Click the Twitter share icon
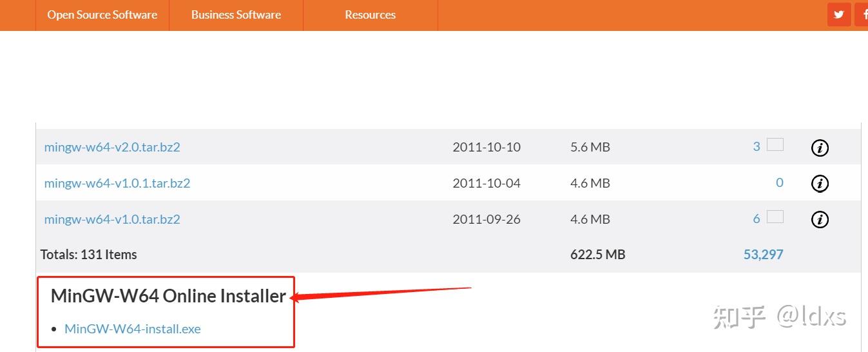The image size is (868, 352). (839, 14)
